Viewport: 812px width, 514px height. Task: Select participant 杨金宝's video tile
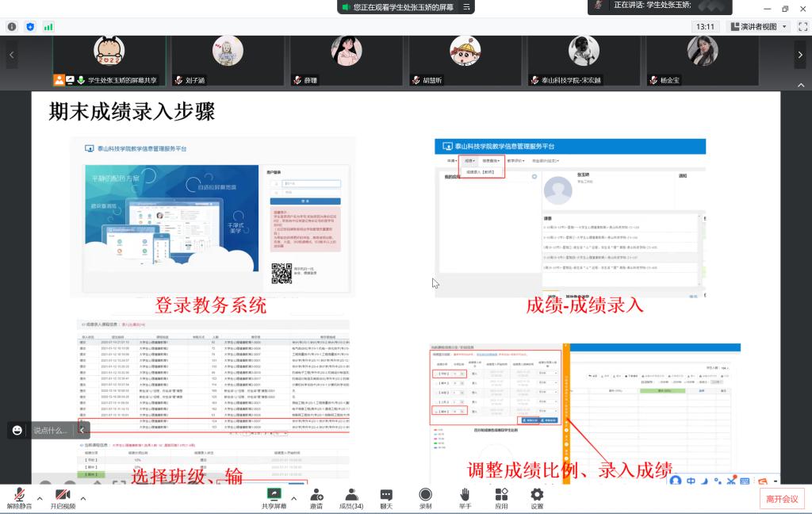click(703, 60)
